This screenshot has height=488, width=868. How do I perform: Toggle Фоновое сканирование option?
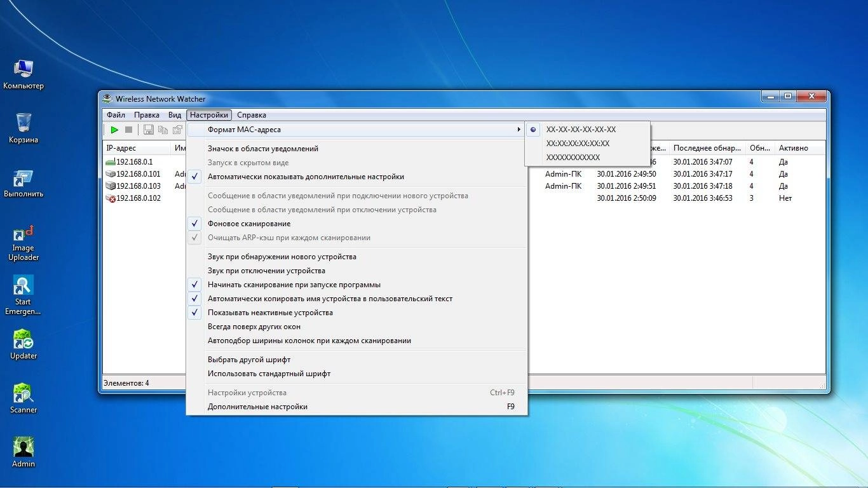coord(356,224)
